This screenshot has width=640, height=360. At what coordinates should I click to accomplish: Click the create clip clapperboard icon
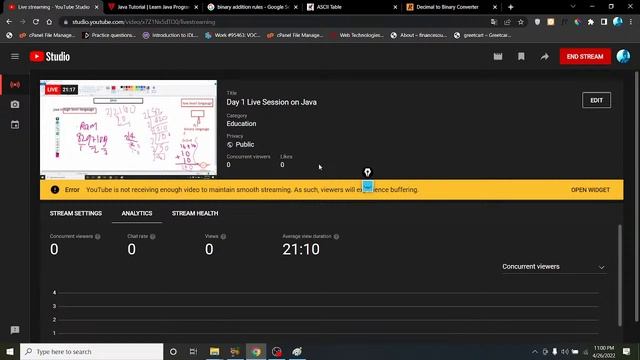click(498, 56)
